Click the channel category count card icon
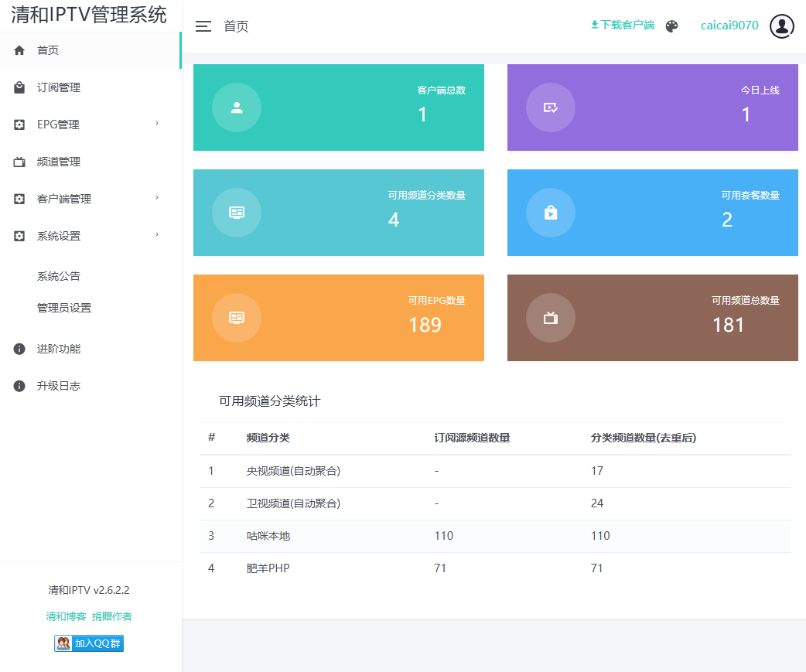 237,213
